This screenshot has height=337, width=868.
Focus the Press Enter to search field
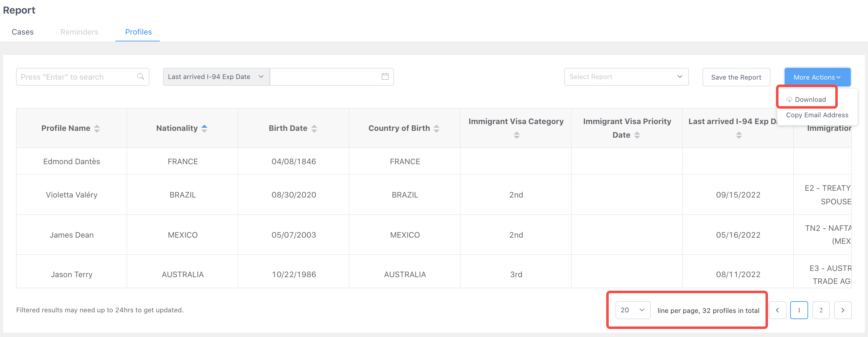82,77
